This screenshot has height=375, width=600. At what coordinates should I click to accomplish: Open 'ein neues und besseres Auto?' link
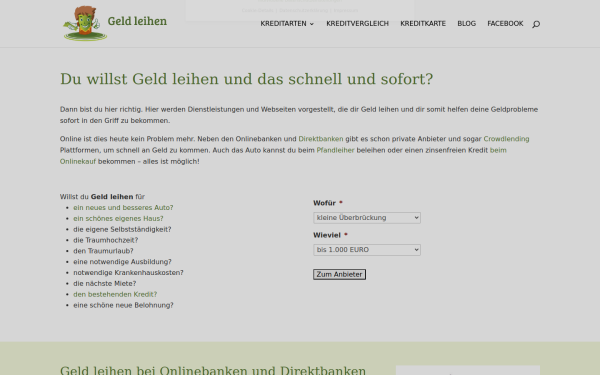[x=123, y=207]
